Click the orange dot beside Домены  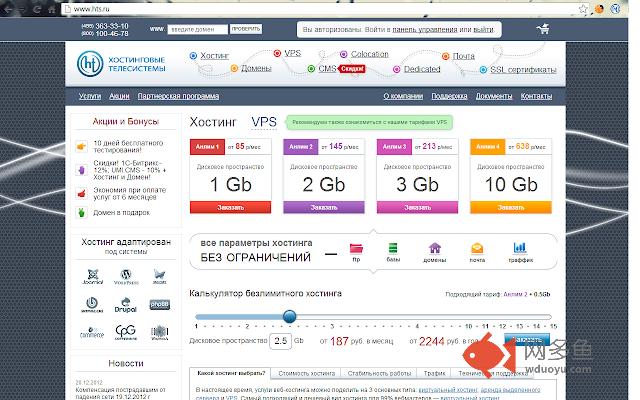pos(234,68)
